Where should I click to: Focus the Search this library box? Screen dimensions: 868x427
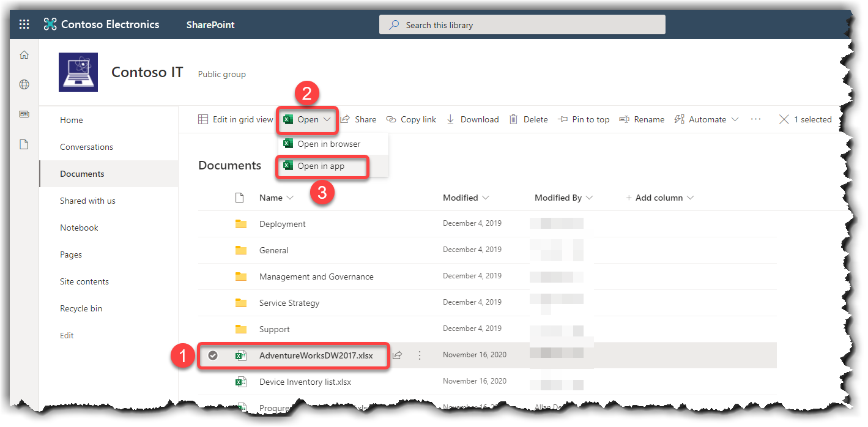tap(522, 25)
